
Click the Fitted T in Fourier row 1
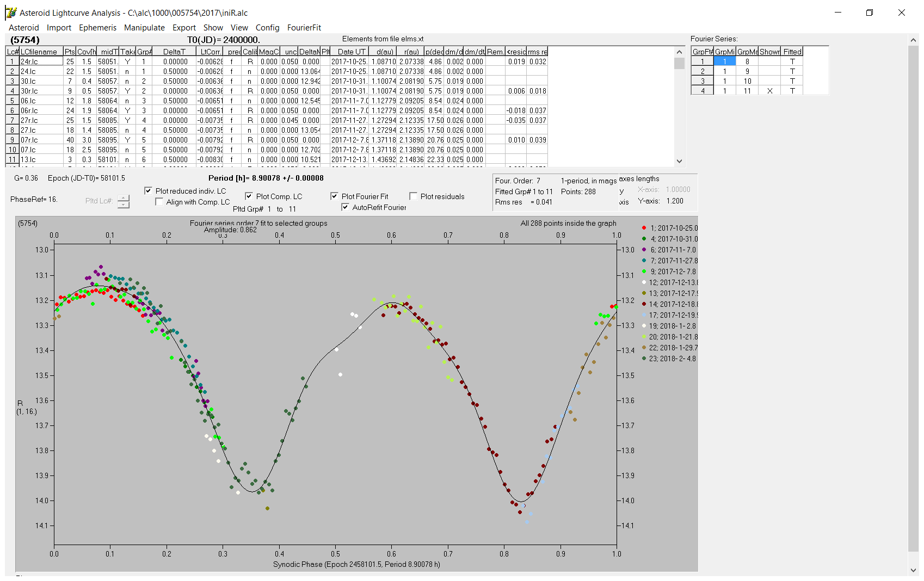pos(792,61)
